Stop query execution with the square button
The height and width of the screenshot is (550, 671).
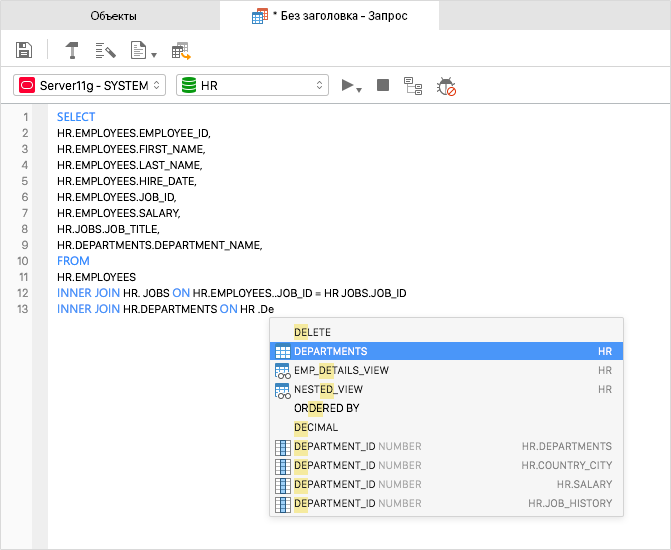pos(382,86)
